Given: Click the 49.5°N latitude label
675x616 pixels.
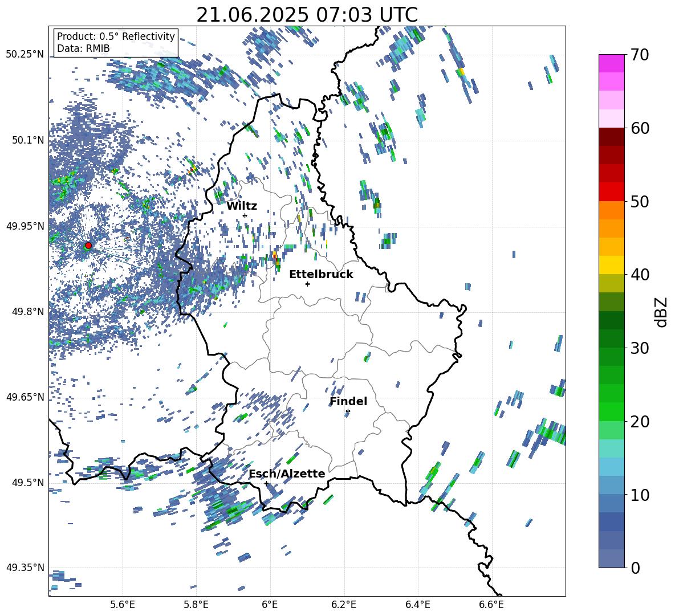Looking at the screenshot, I should [28, 482].
